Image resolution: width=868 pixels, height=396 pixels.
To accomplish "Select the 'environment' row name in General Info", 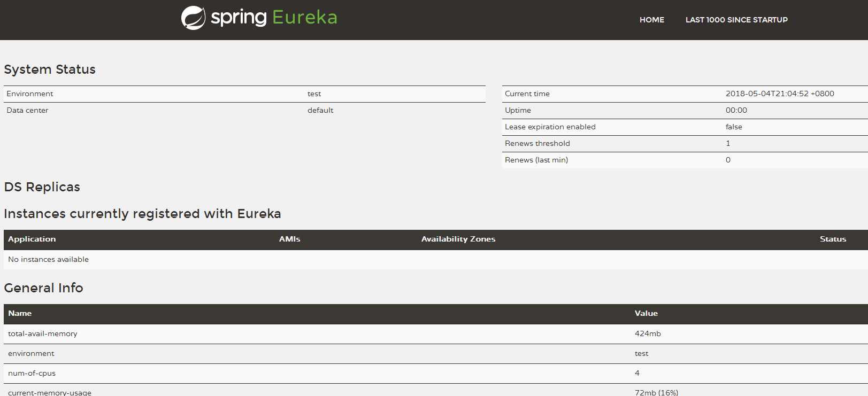I will [31, 353].
